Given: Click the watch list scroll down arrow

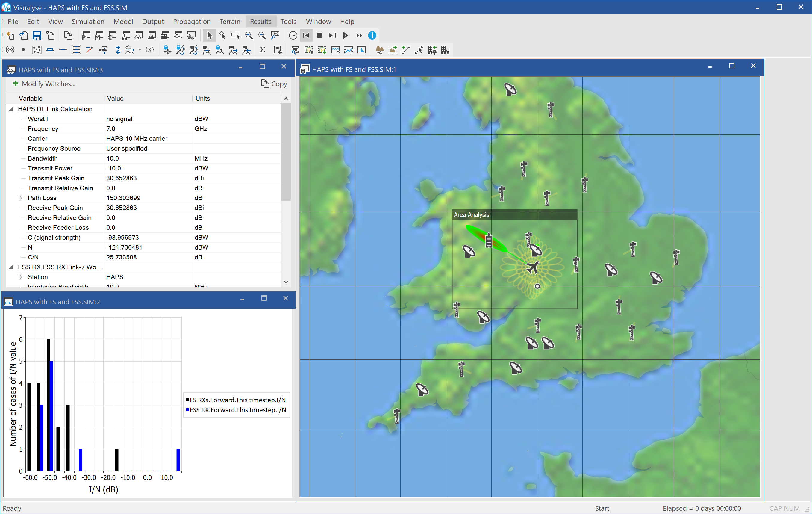Looking at the screenshot, I should [286, 282].
